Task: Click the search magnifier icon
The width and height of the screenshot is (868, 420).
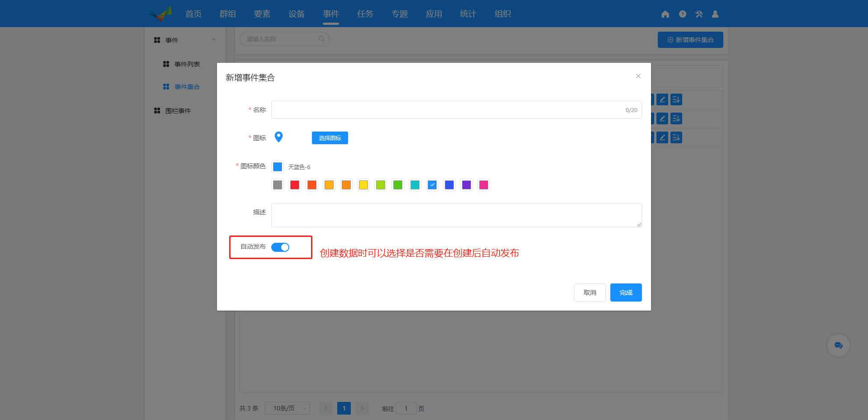Action: coord(321,39)
